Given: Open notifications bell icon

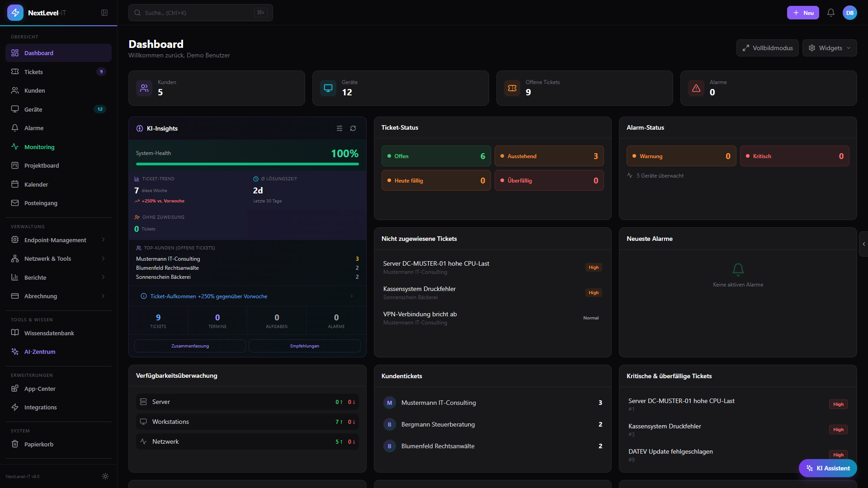Looking at the screenshot, I should pos(831,12).
